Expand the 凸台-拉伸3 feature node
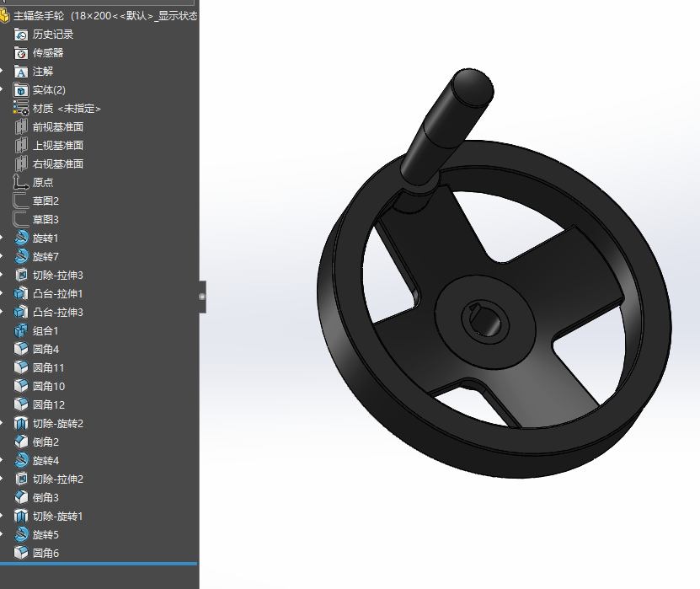700x589 pixels. coord(2,313)
